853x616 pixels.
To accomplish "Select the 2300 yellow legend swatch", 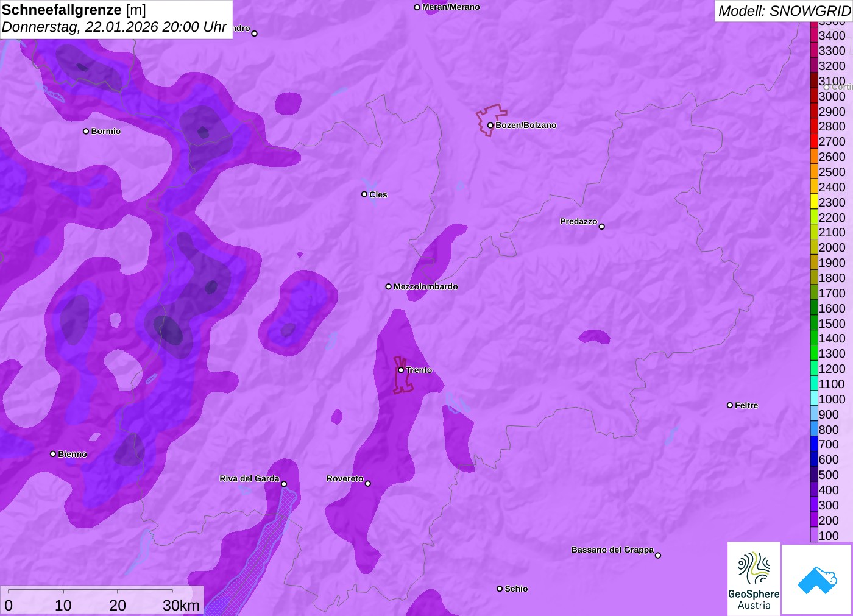I will tap(814, 202).
